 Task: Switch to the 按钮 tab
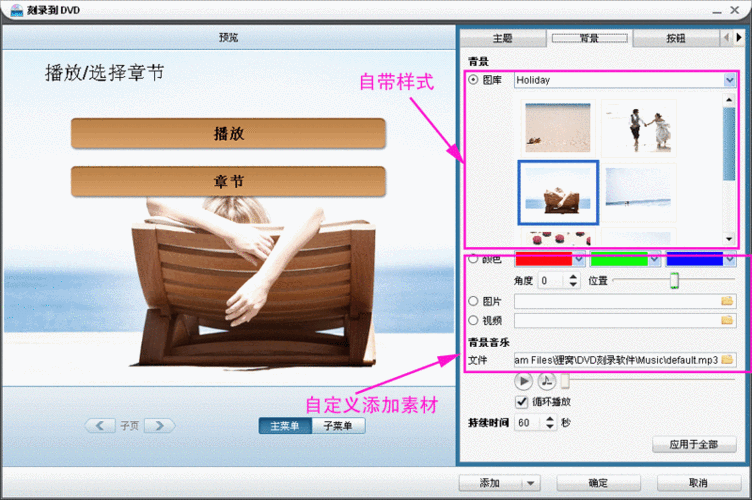tap(676, 38)
